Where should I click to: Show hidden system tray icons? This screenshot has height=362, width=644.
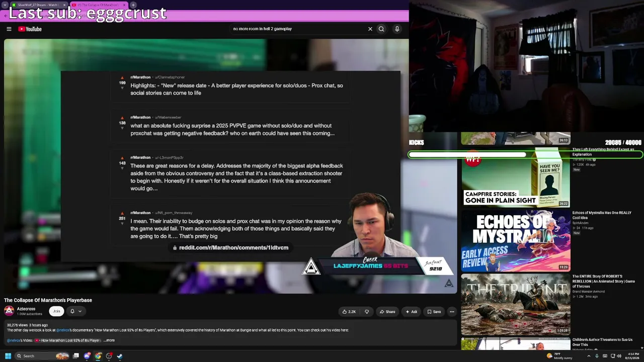tap(589, 356)
